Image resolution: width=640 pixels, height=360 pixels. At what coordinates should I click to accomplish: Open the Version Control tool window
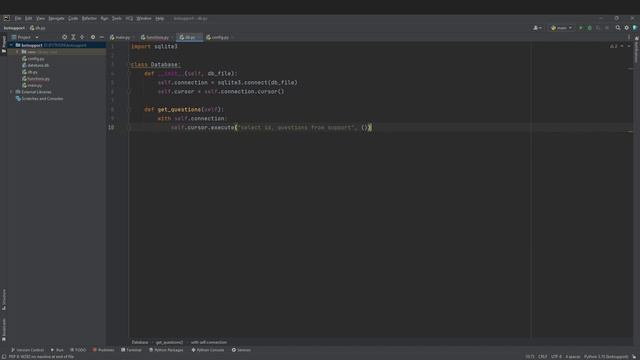tap(27, 350)
